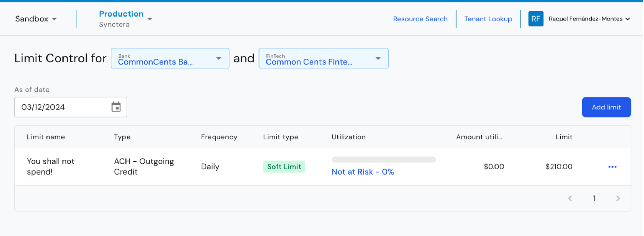The image size is (644, 236).
Task: Open the FinTech selector dropdown
Action: 324,58
